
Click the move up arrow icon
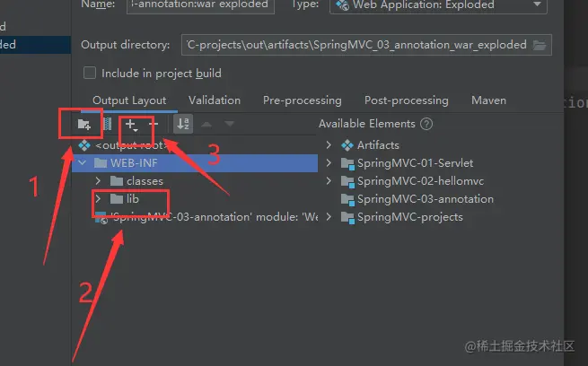click(208, 125)
